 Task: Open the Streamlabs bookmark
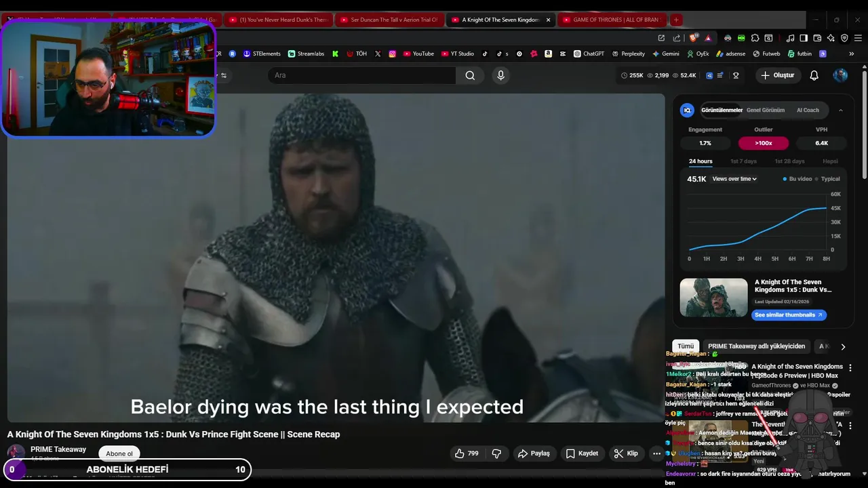point(306,54)
